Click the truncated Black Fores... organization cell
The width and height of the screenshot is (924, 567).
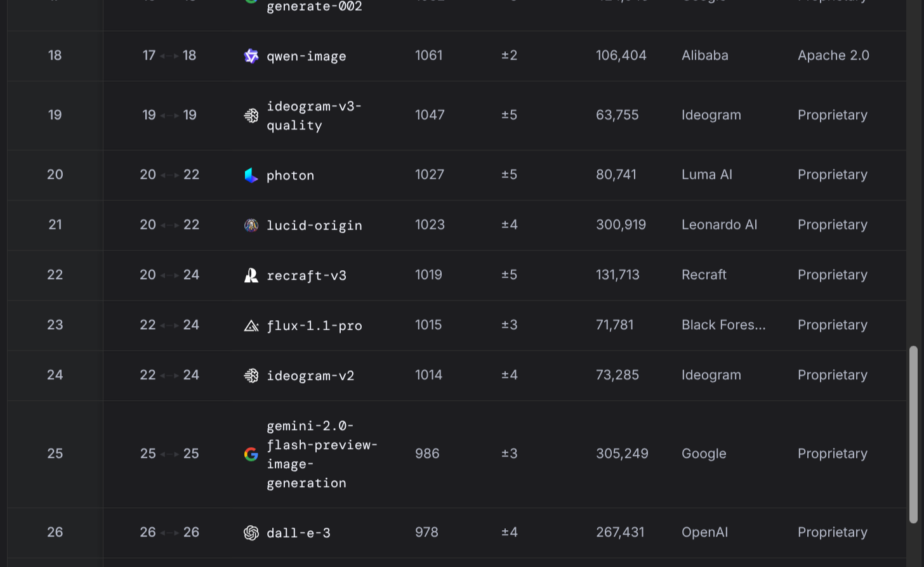723,325
